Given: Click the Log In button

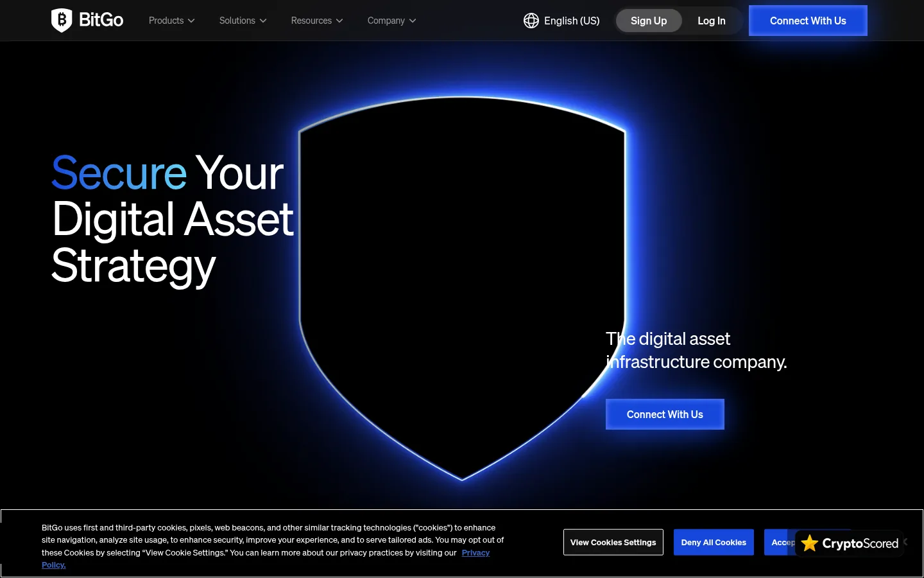Looking at the screenshot, I should point(712,21).
